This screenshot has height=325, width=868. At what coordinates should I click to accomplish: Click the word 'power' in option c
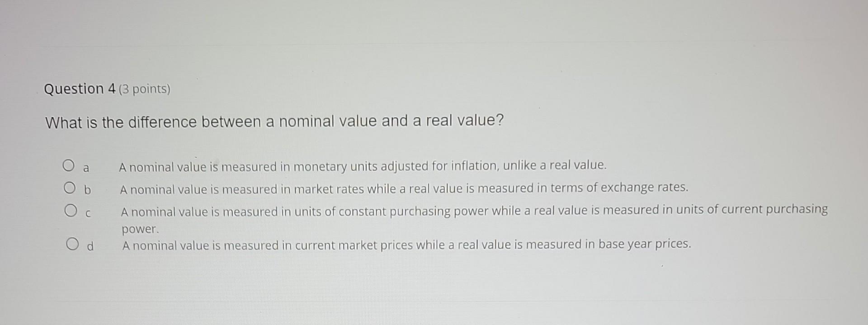[139, 229]
